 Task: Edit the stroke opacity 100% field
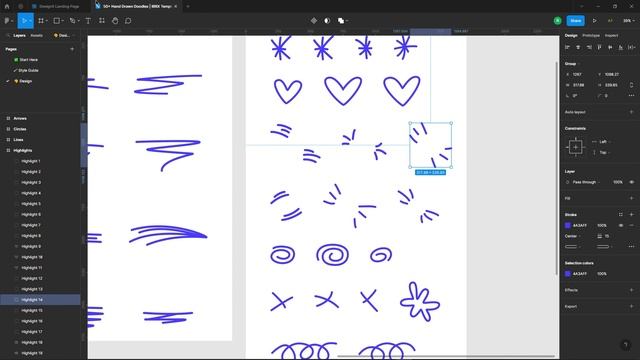pos(602,225)
